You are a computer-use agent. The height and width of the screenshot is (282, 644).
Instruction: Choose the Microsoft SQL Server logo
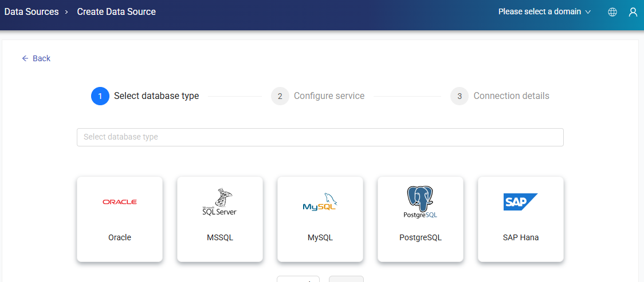click(219, 203)
